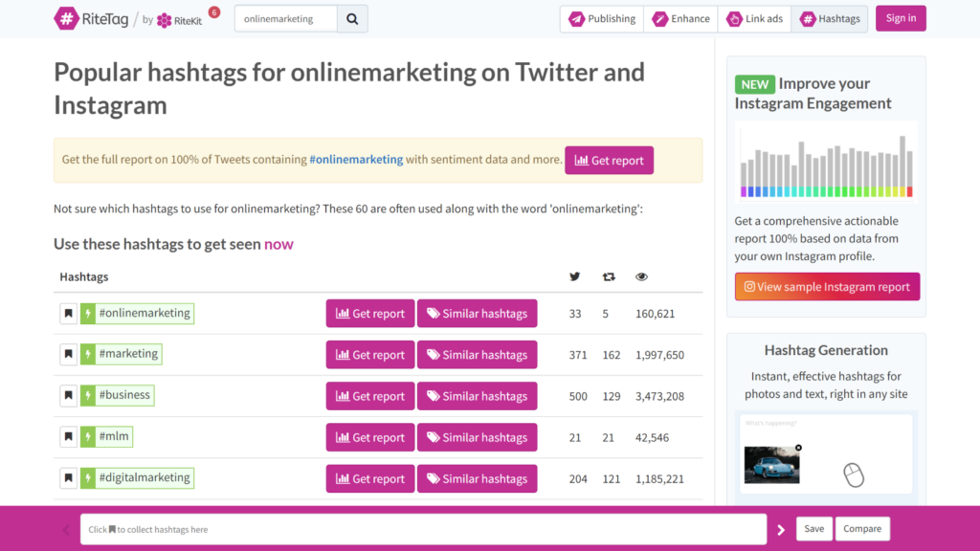Bookmark the #digitalmarketing hashtag

69,478
